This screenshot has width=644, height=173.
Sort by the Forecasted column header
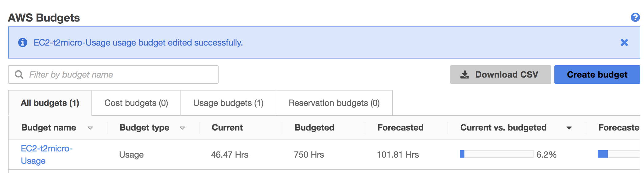[x=400, y=127]
